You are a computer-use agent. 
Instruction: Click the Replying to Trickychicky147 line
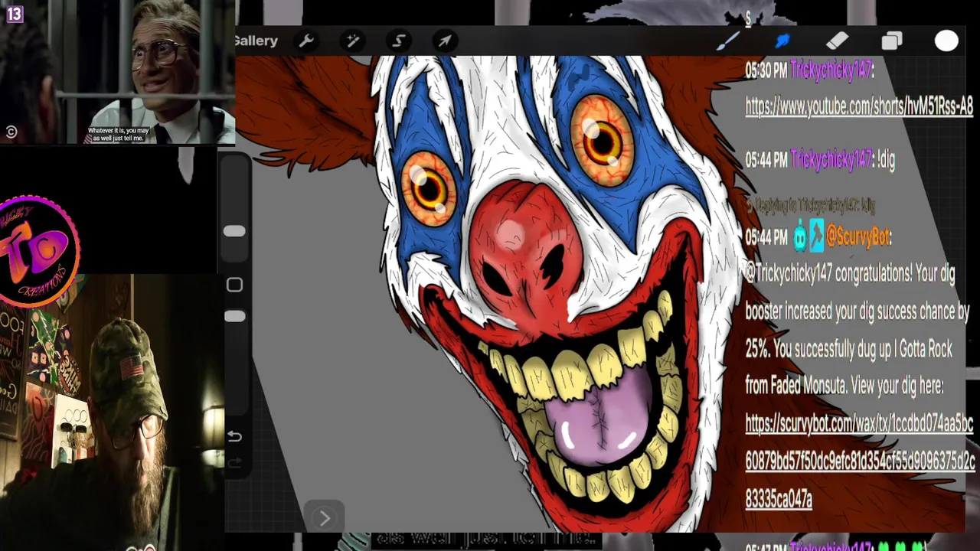811,205
